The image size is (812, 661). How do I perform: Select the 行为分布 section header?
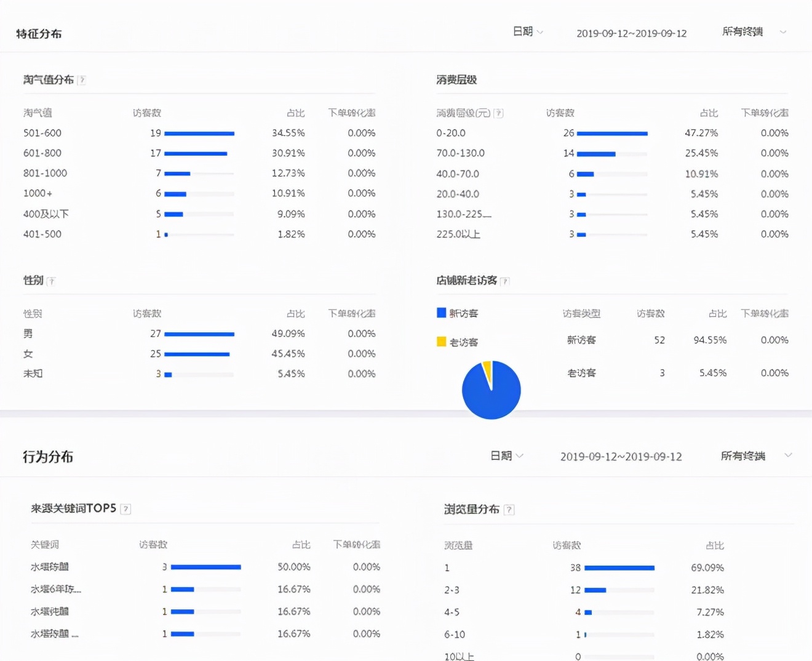click(x=48, y=457)
